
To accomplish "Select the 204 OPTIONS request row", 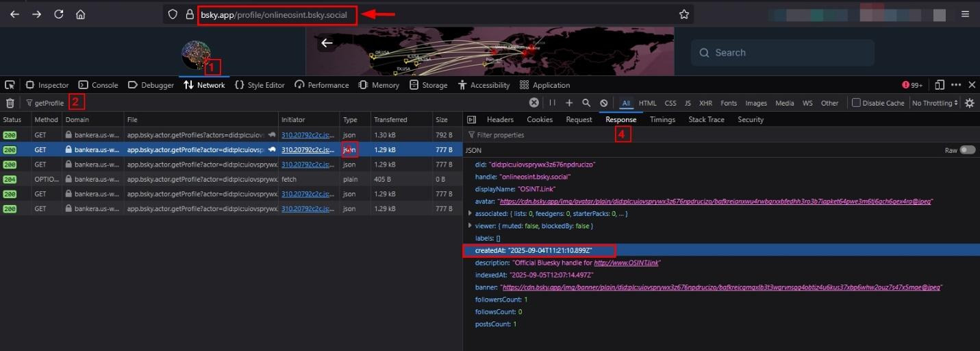I will 205,179.
